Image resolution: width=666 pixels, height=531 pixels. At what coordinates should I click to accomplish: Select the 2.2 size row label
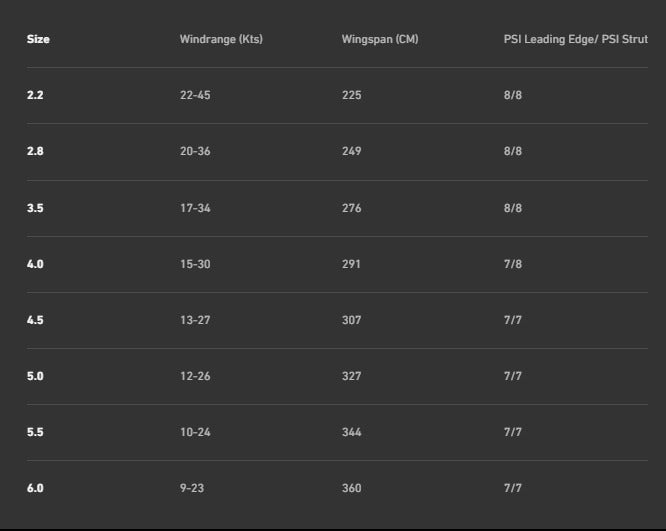(35, 95)
